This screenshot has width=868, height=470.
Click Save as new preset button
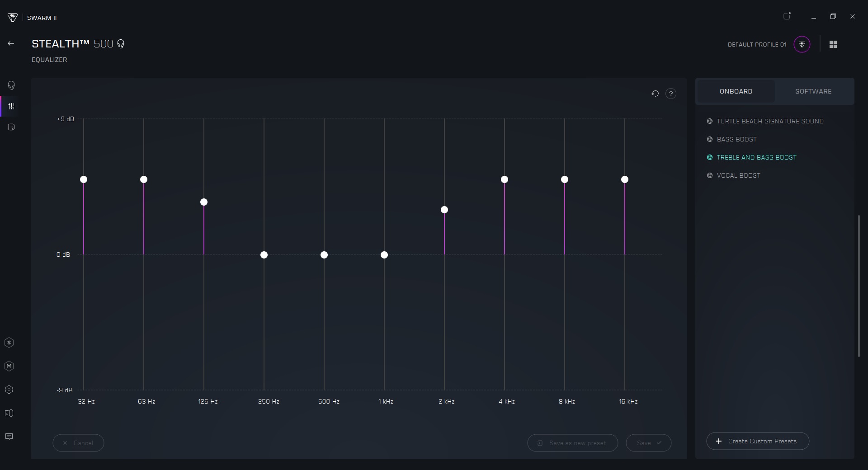573,443
